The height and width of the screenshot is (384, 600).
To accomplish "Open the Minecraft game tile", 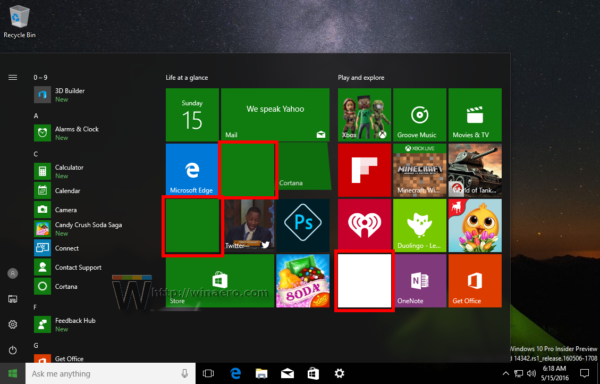I will coord(419,170).
